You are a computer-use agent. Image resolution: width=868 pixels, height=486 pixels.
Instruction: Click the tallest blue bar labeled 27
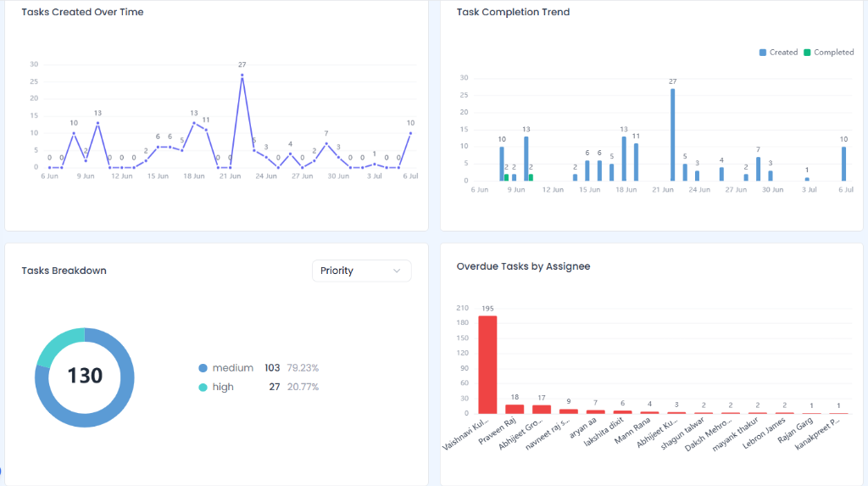pyautogui.click(x=672, y=135)
